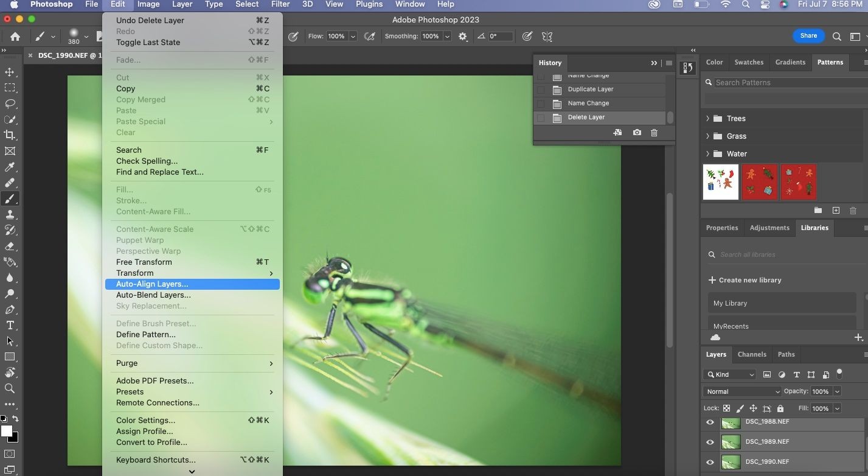Screen dimensions: 868x476
Task: Filter layers by adjustment layers
Action: click(782, 374)
